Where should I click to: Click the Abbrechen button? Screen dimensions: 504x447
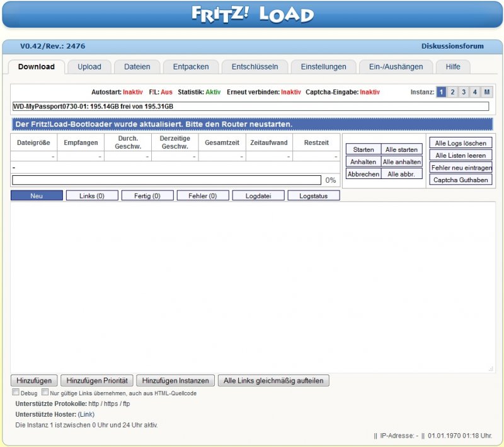[x=364, y=174]
